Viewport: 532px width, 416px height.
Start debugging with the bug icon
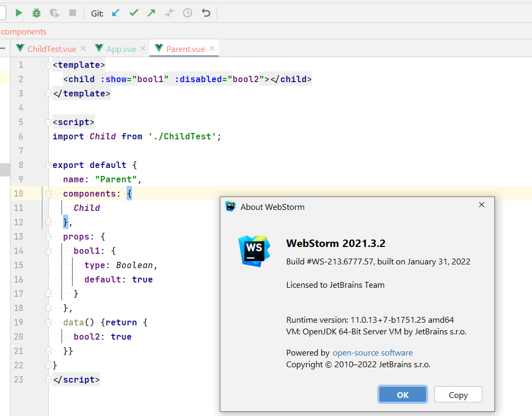coord(37,13)
